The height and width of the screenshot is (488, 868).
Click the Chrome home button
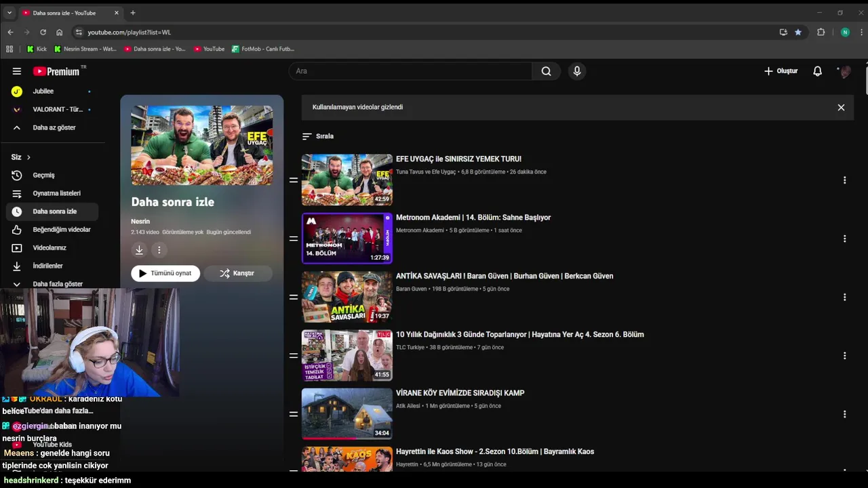59,32
